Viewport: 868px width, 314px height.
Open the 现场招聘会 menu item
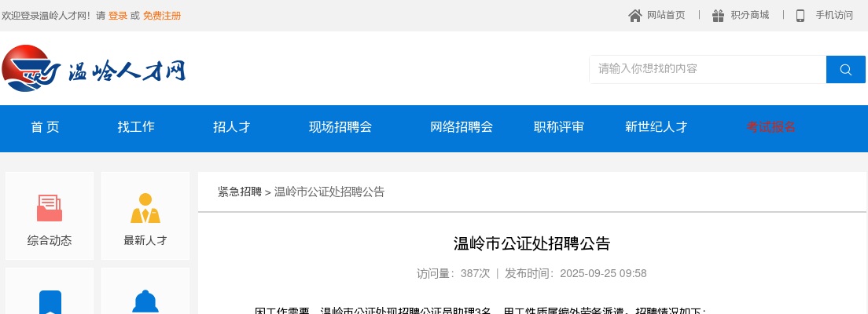[x=340, y=127]
